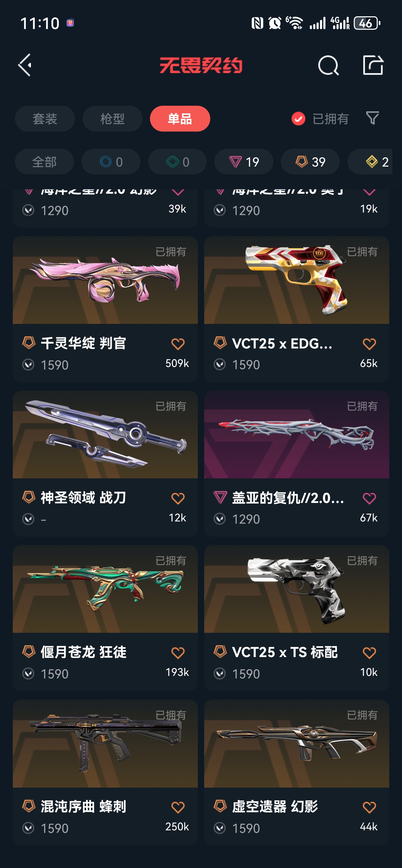Image resolution: width=402 pixels, height=868 pixels.
Task: Open search with the magnifier icon
Action: [328, 65]
